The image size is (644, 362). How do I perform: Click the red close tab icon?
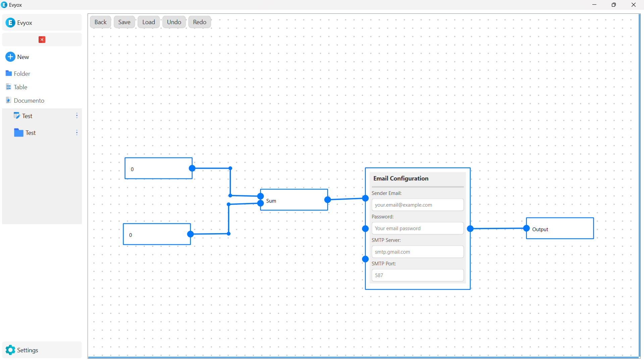[42, 40]
